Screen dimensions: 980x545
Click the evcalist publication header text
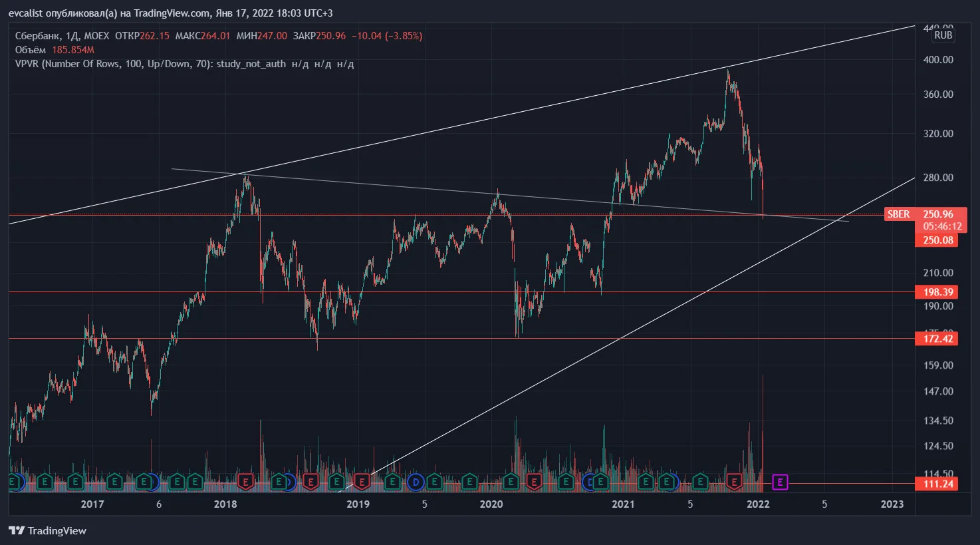171,13
